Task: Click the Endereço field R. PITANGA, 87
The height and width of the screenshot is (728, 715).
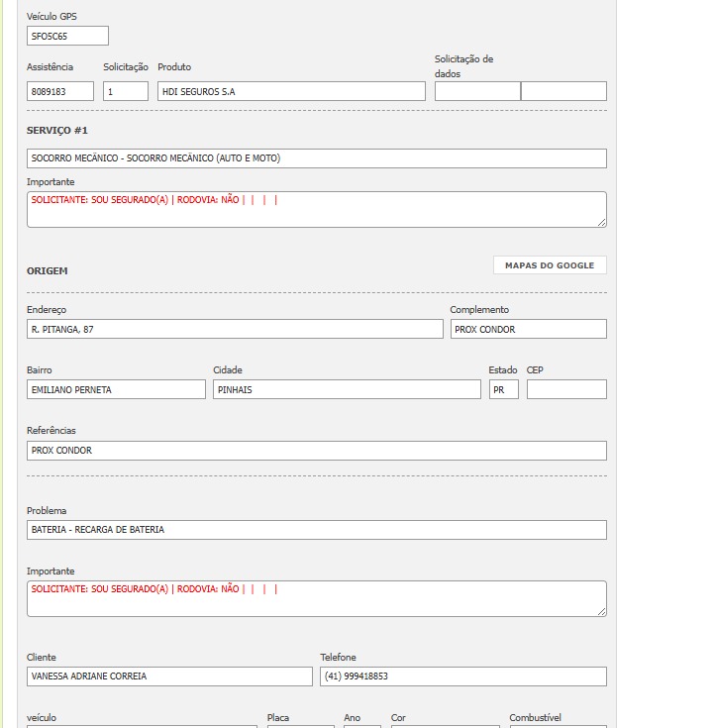Action: (235, 329)
